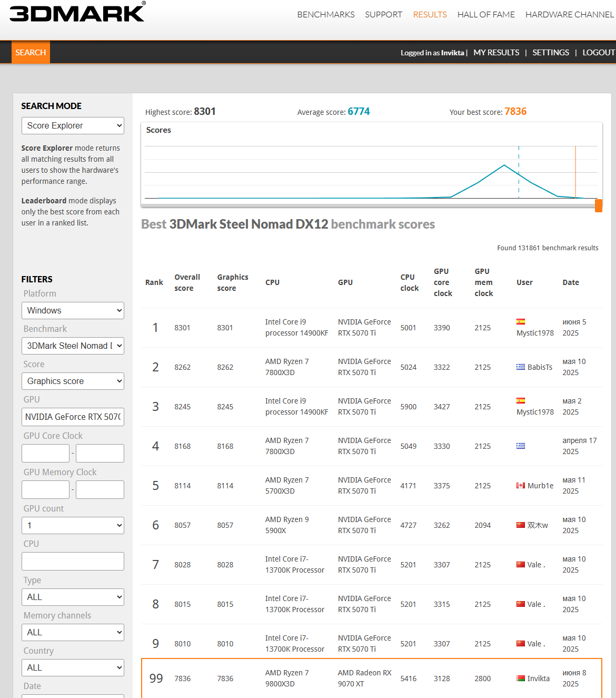Click the China flag in rank 7 row
Viewport: 616px width, 698px height.
(x=521, y=565)
